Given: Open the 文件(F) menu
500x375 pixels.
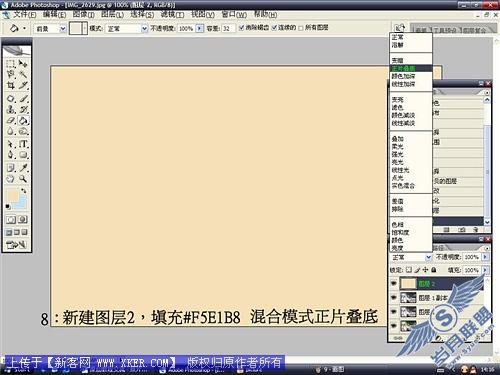Looking at the screenshot, I should pyautogui.click(x=25, y=15).
